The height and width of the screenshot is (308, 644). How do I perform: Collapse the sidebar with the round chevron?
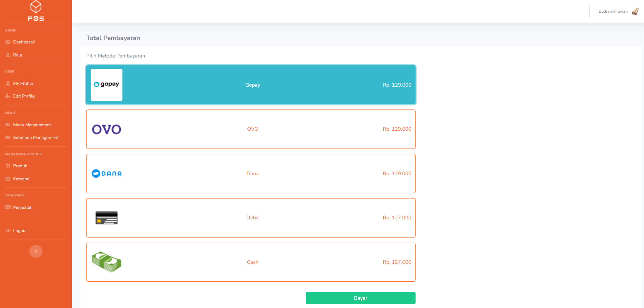click(x=36, y=251)
